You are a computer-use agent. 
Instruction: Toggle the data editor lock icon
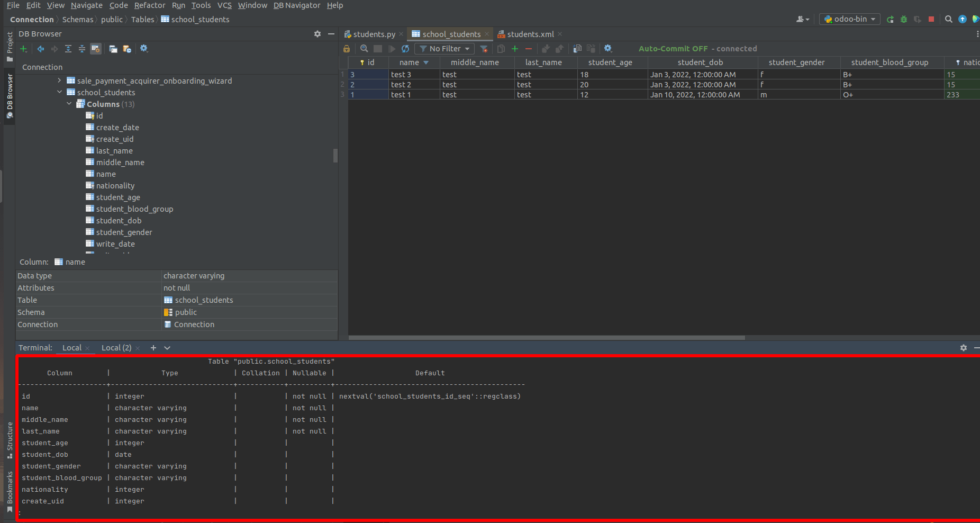click(347, 49)
